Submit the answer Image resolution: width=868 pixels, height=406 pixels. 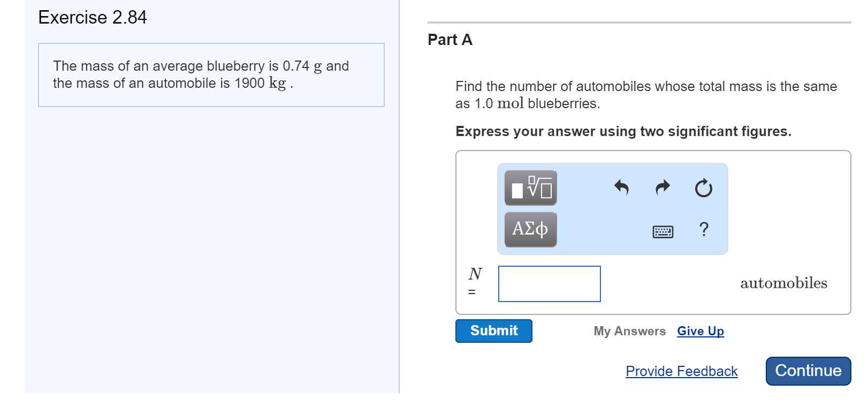(493, 331)
